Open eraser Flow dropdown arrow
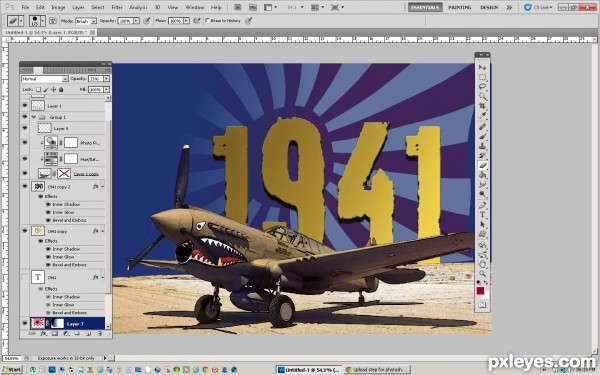 [x=186, y=21]
